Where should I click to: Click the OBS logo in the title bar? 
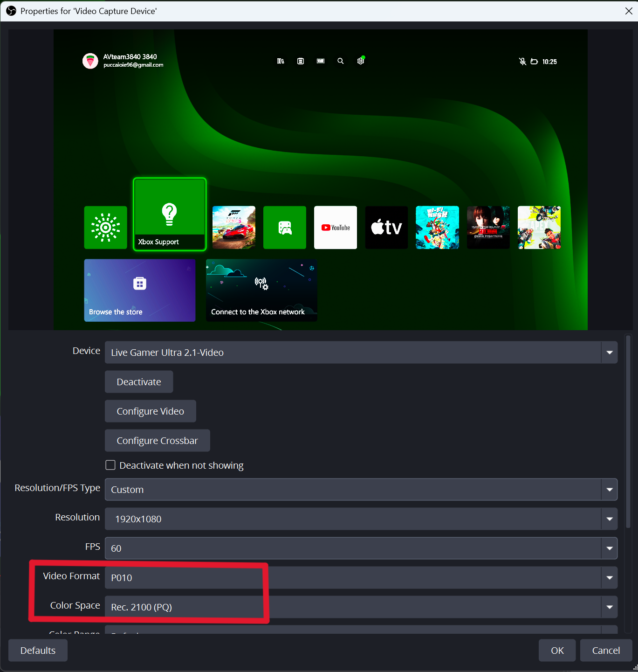(11, 11)
